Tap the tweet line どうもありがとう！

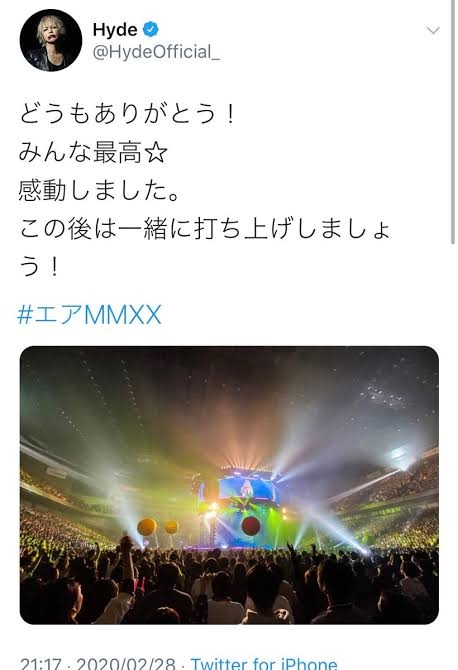tap(128, 114)
